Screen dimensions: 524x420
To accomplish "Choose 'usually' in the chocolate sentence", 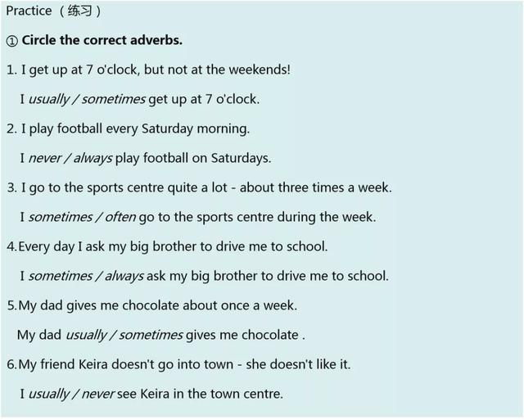I will 86,335.
